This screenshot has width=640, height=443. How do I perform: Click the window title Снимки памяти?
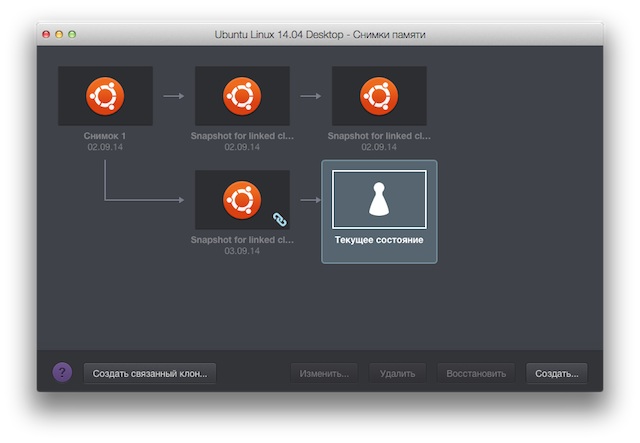pyautogui.click(x=389, y=35)
